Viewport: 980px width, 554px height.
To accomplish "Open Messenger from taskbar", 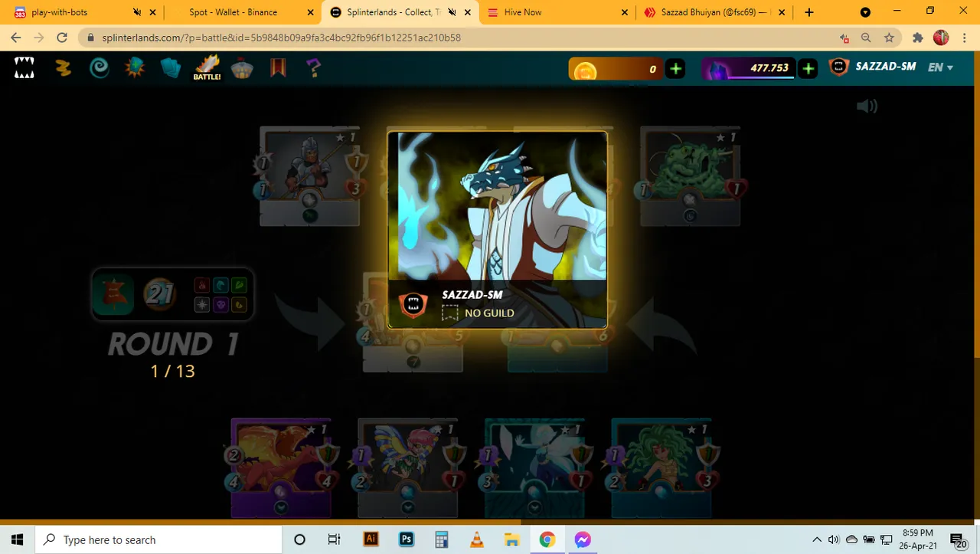I will coord(582,539).
